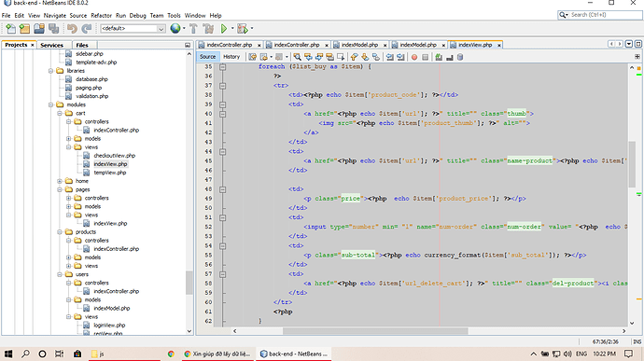
Task: Click the cylinder icon in editor toolbar
Action: click(460, 57)
